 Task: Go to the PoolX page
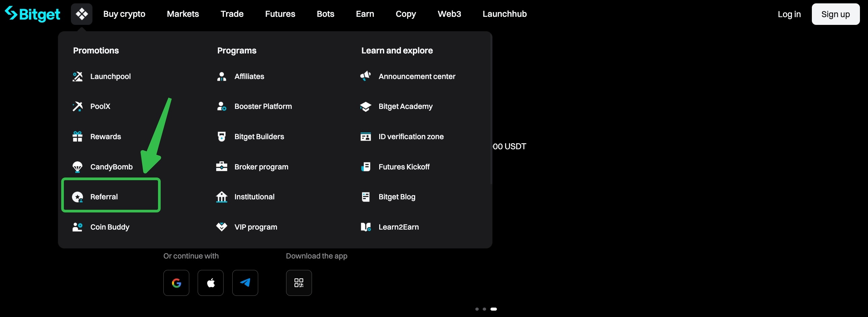pos(101,107)
